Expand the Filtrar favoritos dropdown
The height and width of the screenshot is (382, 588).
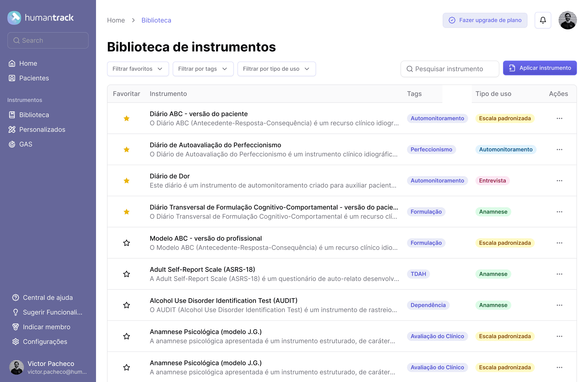click(x=138, y=69)
